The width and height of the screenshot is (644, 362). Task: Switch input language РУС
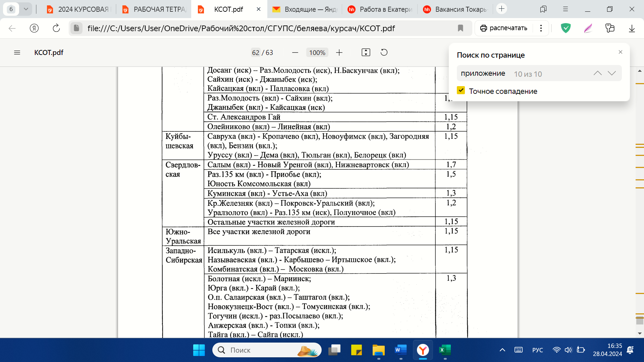537,350
